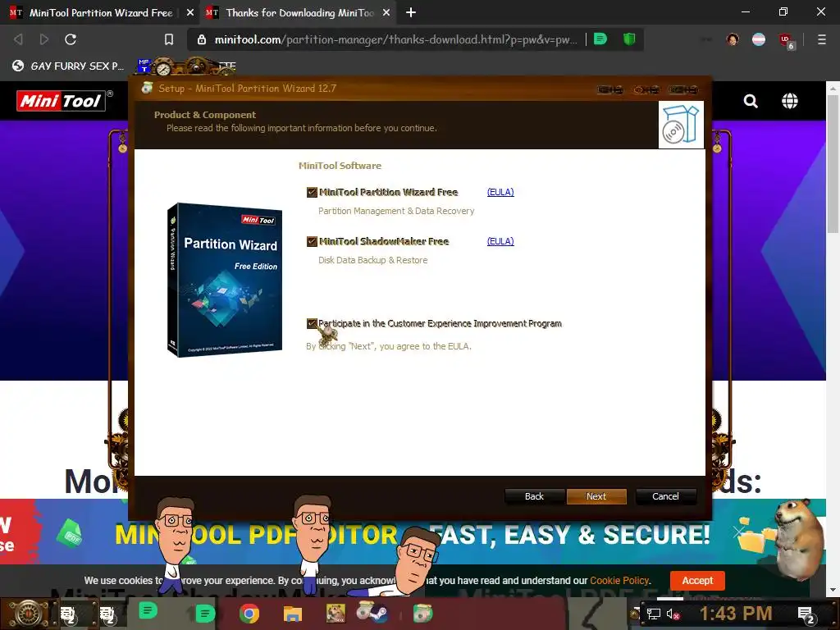This screenshot has height=630, width=840.
Task: Cancel the MiniTool setup wizard
Action: (665, 496)
